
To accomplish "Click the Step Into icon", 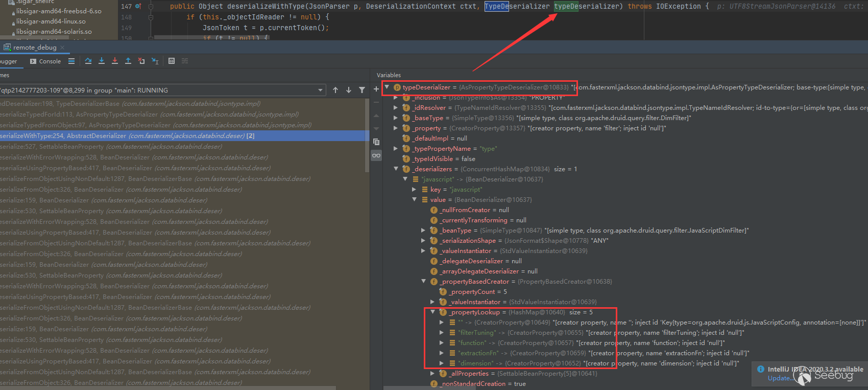I will [x=102, y=61].
